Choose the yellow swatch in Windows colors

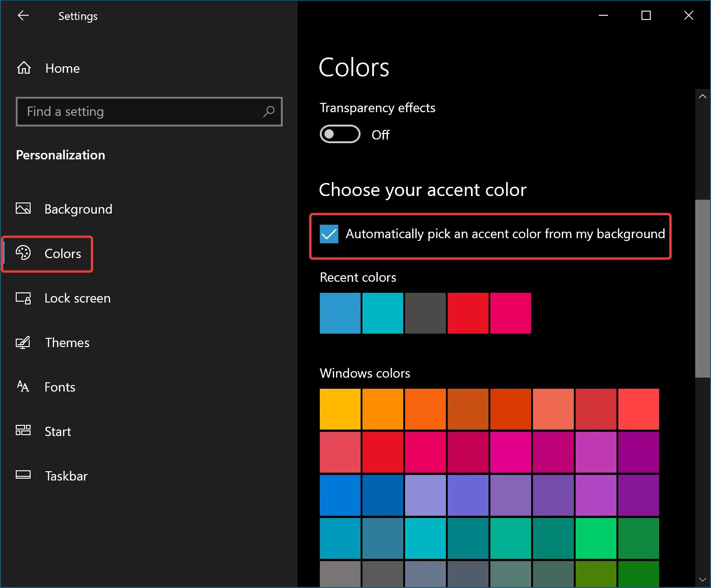click(x=340, y=409)
